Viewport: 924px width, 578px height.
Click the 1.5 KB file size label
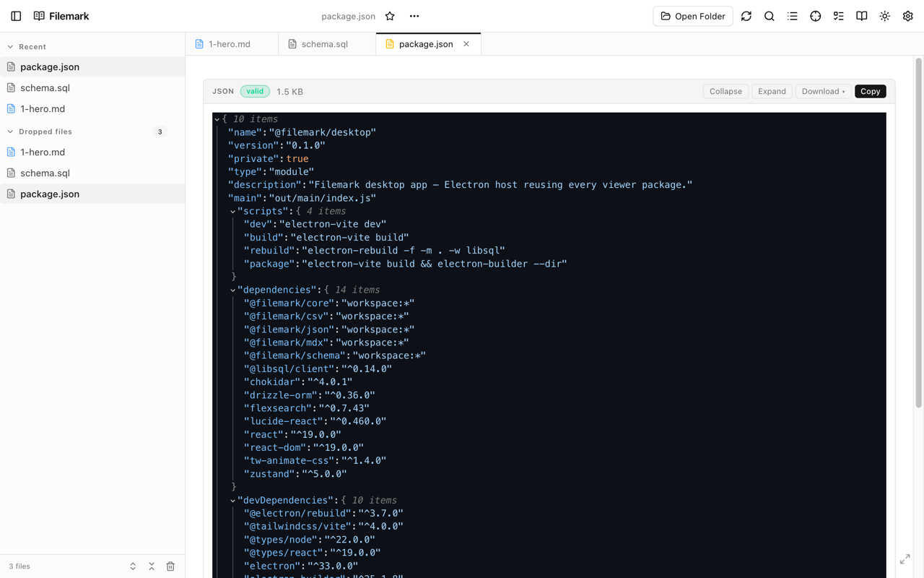click(x=289, y=92)
